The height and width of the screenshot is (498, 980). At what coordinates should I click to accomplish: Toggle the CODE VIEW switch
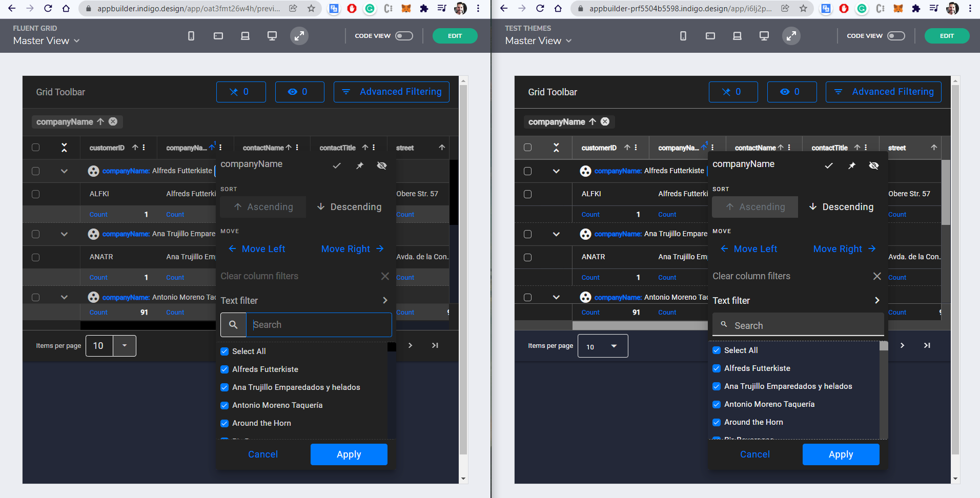click(x=404, y=36)
